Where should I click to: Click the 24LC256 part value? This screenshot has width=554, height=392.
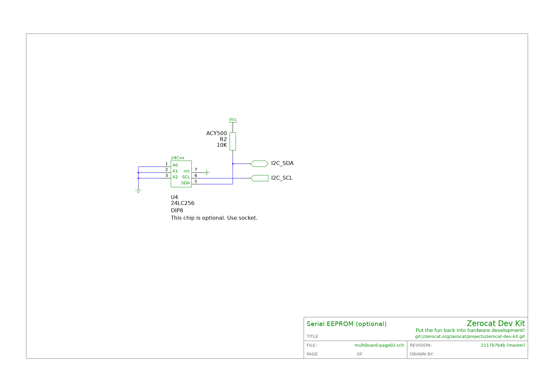pyautogui.click(x=183, y=203)
